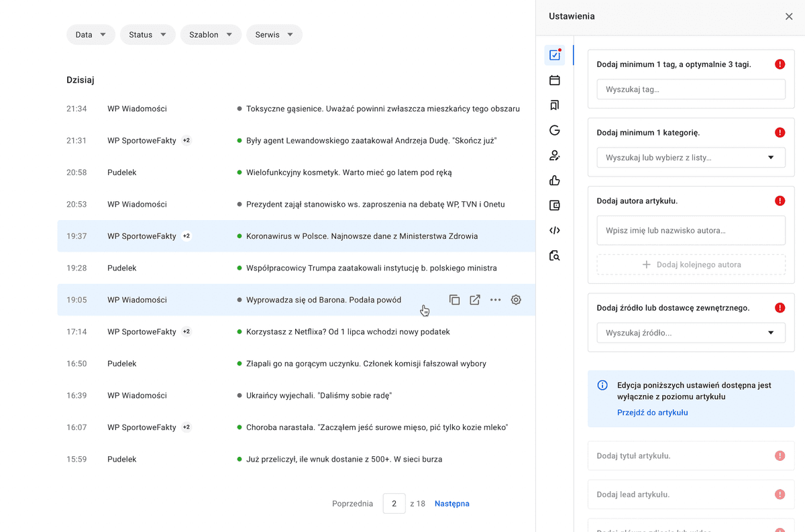
Task: Open article 'Złapali go na gorącym uczynku'
Action: click(366, 364)
